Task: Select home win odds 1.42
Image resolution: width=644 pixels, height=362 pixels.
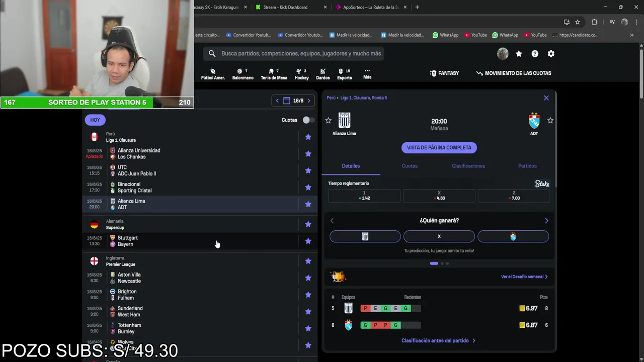Action: pyautogui.click(x=364, y=196)
